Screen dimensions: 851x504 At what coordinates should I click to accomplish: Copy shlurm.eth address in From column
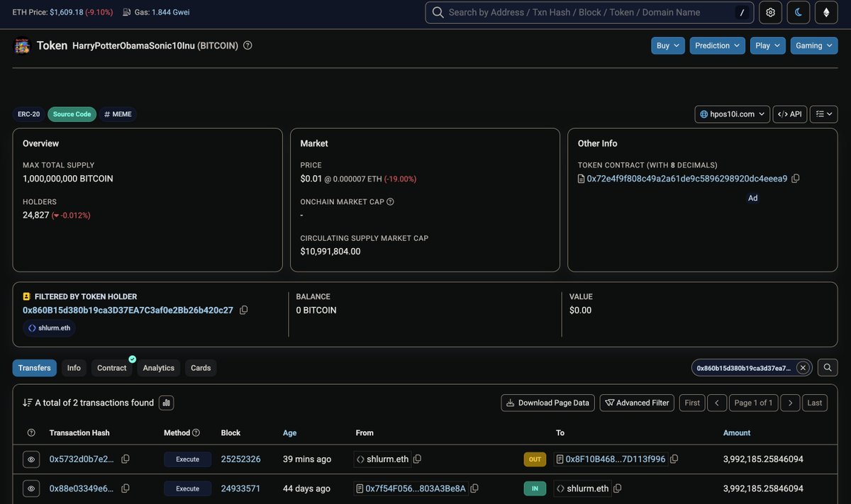coord(418,459)
